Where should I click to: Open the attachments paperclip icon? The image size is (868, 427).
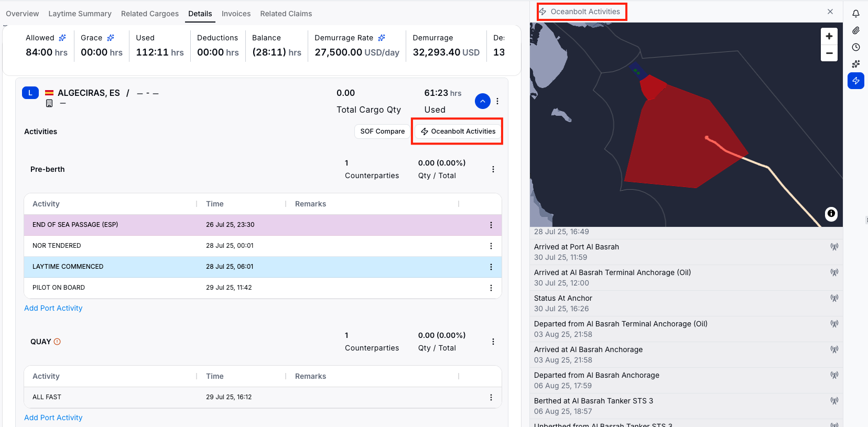(x=855, y=30)
